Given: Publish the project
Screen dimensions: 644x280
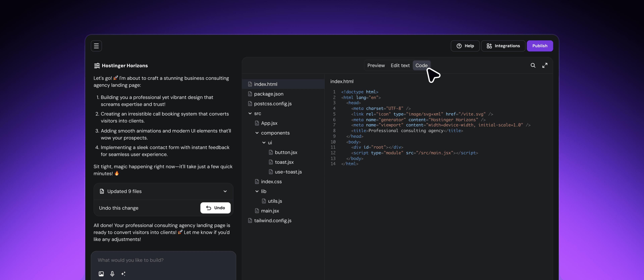Looking at the screenshot, I should click(x=540, y=46).
